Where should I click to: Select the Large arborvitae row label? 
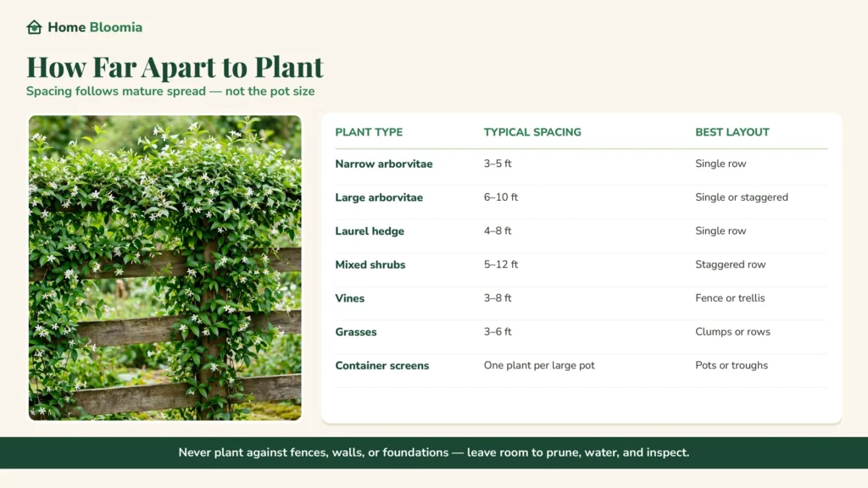pos(379,197)
